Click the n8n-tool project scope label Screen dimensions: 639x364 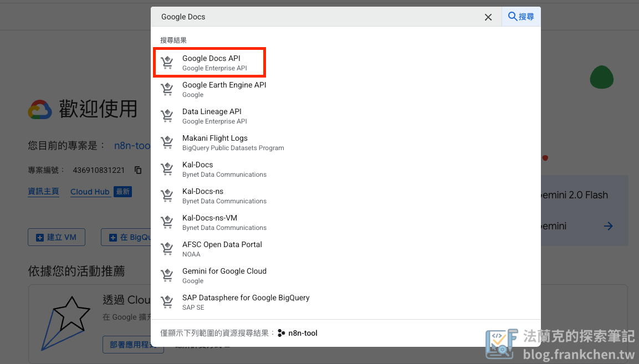click(303, 333)
